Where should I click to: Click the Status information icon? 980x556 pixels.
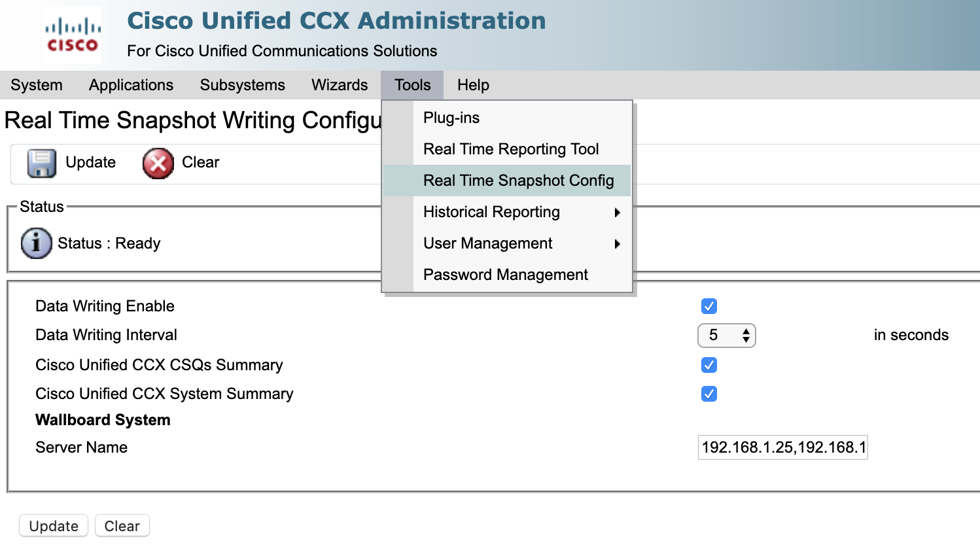[x=36, y=243]
